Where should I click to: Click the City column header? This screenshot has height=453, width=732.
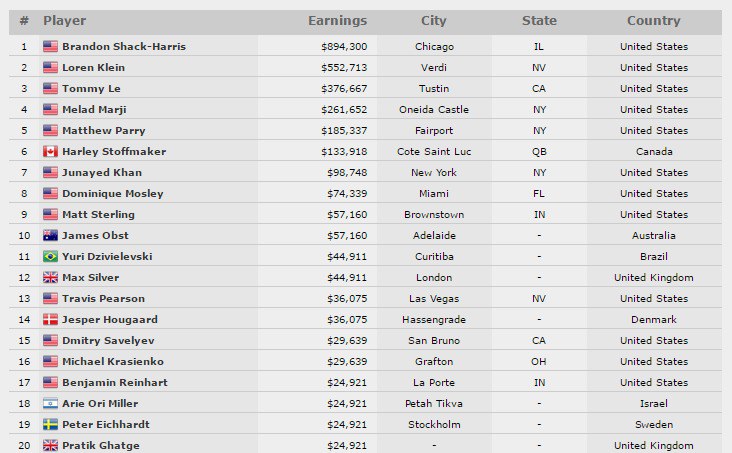pos(433,21)
